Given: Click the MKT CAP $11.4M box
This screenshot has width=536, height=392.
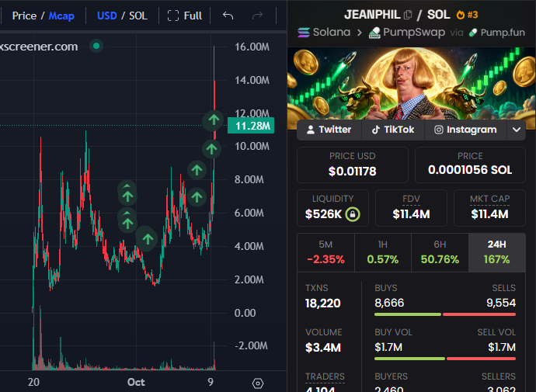Looking at the screenshot, I should pyautogui.click(x=489, y=208).
